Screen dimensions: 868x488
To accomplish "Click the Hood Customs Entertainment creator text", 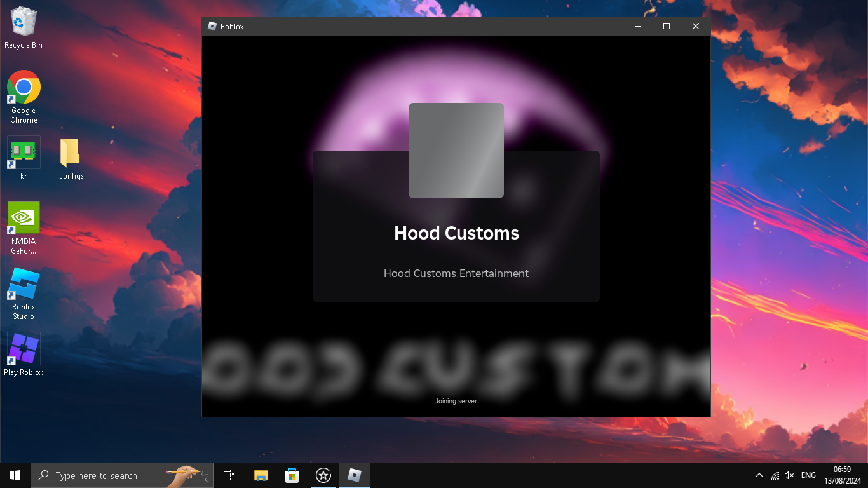I will (456, 273).
